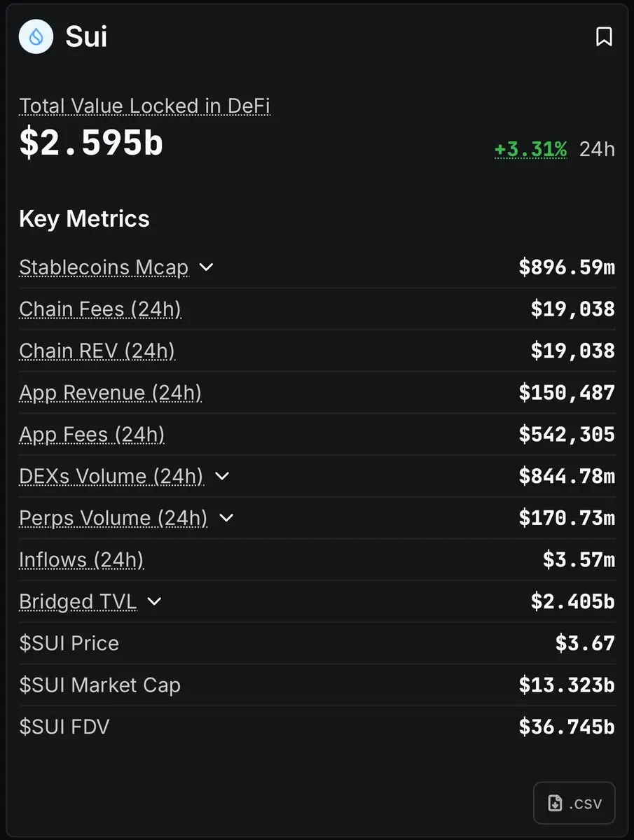This screenshot has height=840, width=634.
Task: Click the $2.595b TVL figure
Action: [91, 142]
